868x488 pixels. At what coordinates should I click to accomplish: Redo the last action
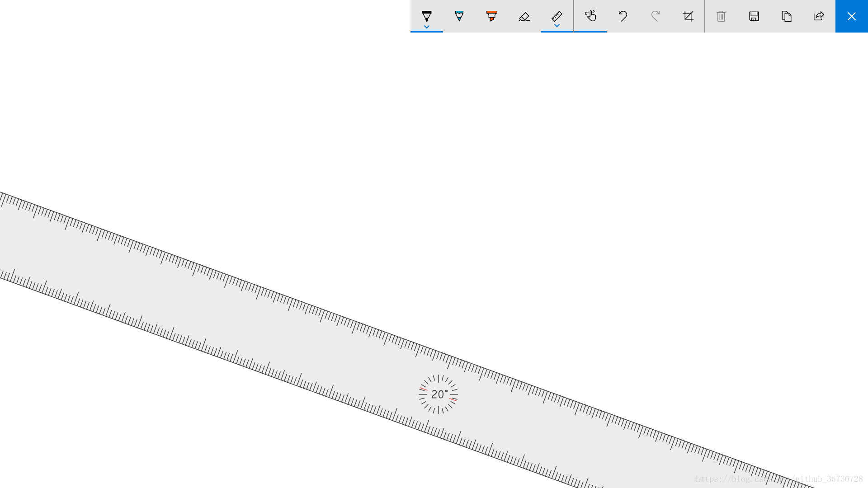pos(655,16)
